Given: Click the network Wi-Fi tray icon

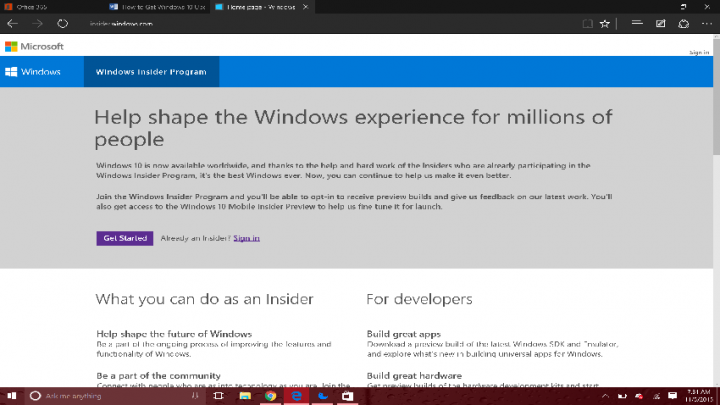Looking at the screenshot, I should 656,396.
